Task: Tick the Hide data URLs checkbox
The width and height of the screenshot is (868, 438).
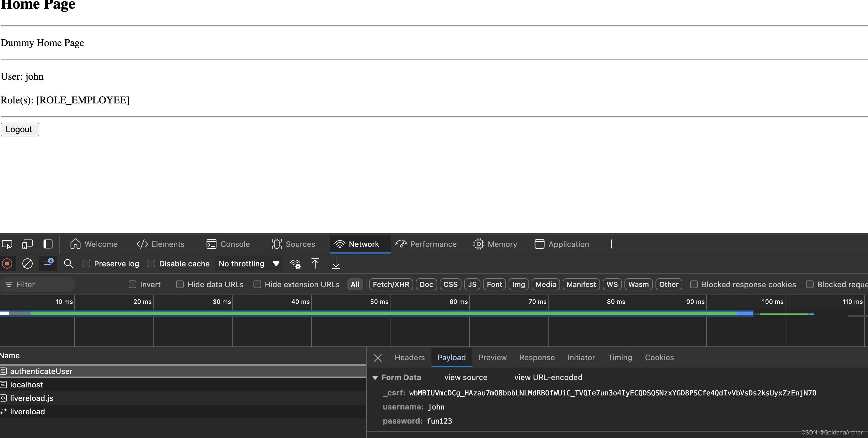Action: click(180, 285)
